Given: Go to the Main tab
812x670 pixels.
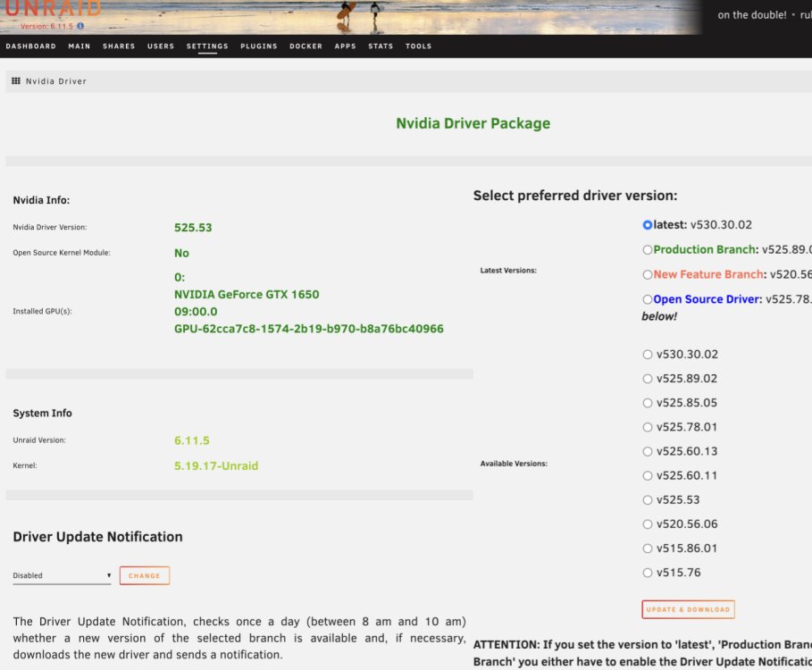Looking at the screenshot, I should pyautogui.click(x=80, y=46).
